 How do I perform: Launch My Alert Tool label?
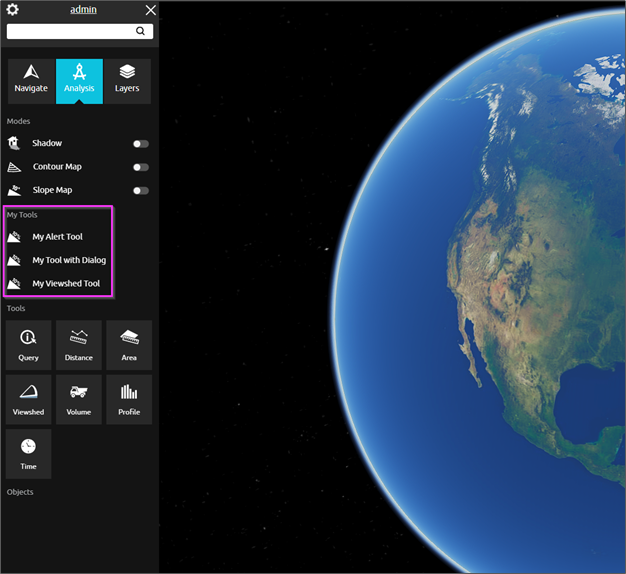point(57,237)
